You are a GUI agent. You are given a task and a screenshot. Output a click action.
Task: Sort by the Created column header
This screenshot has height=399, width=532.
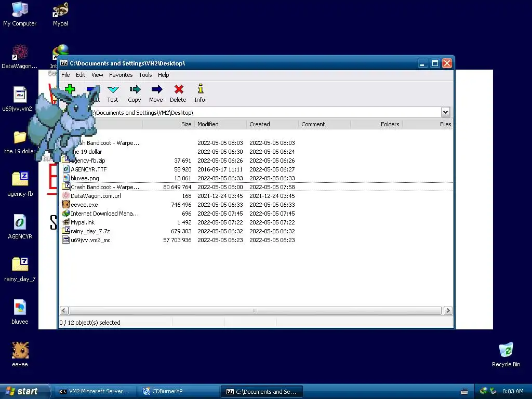(x=272, y=124)
